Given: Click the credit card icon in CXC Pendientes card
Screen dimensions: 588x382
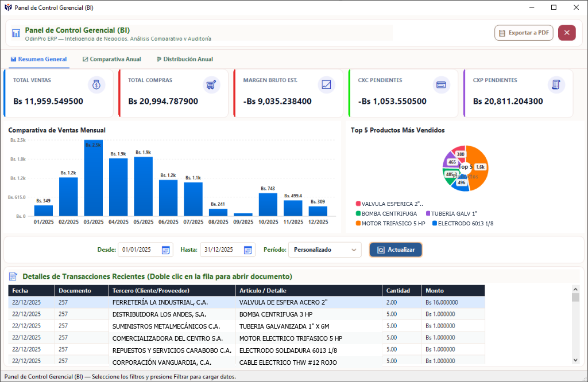Looking at the screenshot, I should pyautogui.click(x=441, y=85).
